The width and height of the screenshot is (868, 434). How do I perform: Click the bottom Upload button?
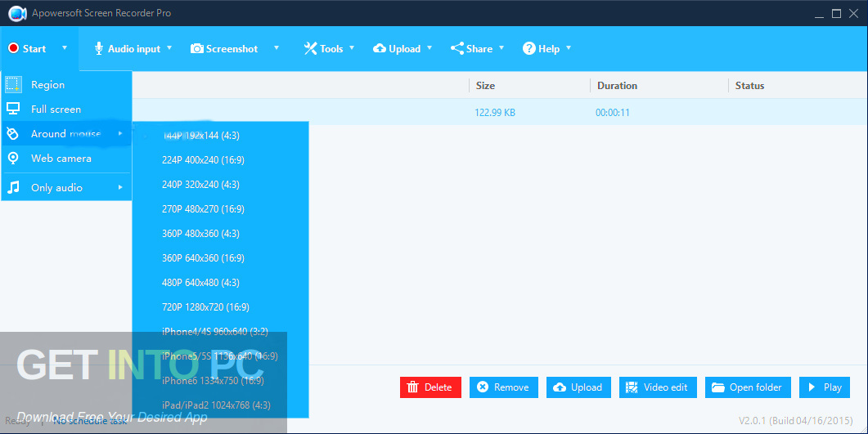(578, 387)
